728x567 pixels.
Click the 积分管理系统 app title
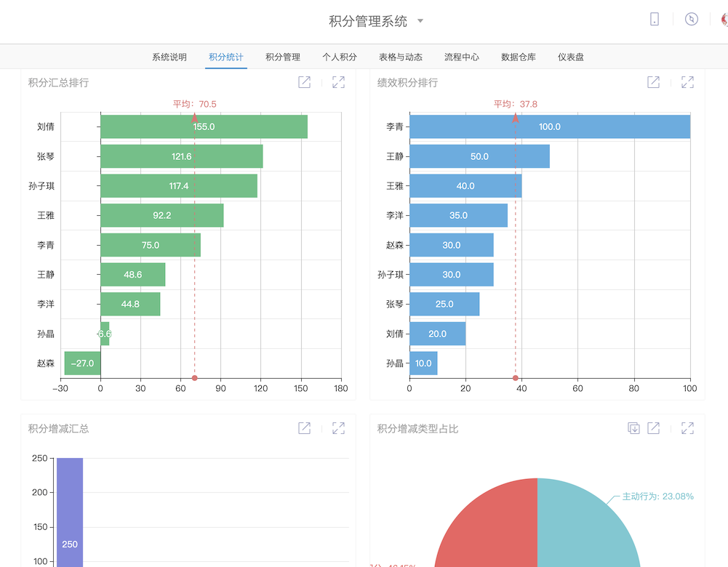click(368, 21)
